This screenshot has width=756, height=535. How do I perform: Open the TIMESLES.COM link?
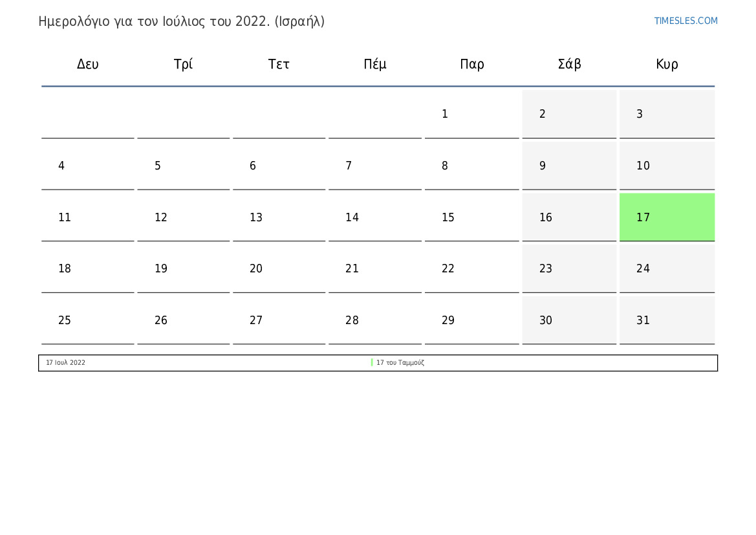pyautogui.click(x=686, y=21)
